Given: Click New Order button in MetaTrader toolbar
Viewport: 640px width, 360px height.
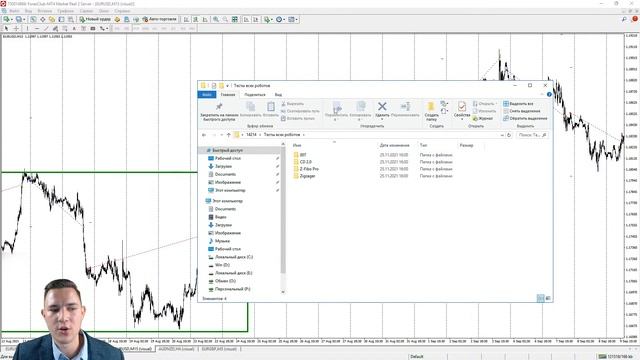Looking at the screenshot, I should point(95,19).
